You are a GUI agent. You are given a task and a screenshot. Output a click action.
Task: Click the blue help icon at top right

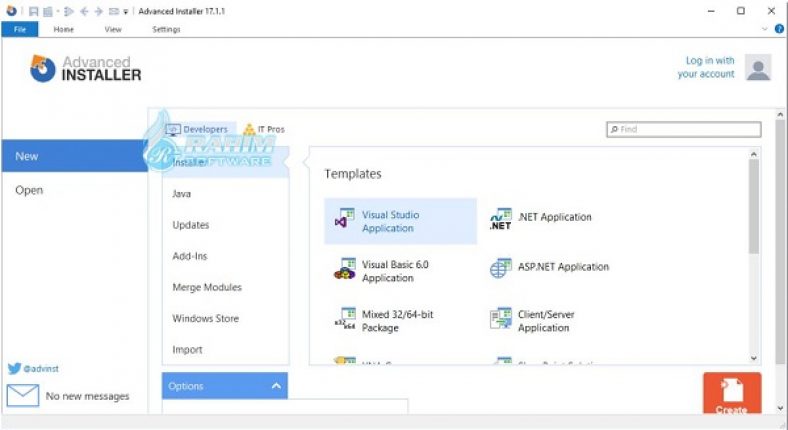779,29
